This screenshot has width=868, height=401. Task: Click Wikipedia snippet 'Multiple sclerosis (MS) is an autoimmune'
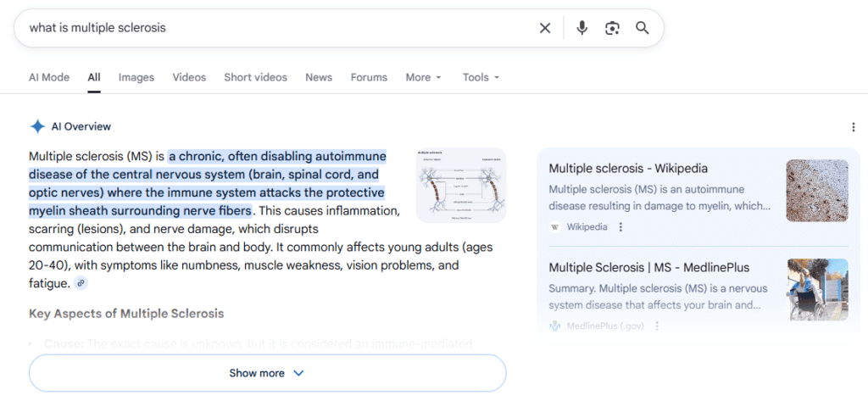[x=648, y=189]
